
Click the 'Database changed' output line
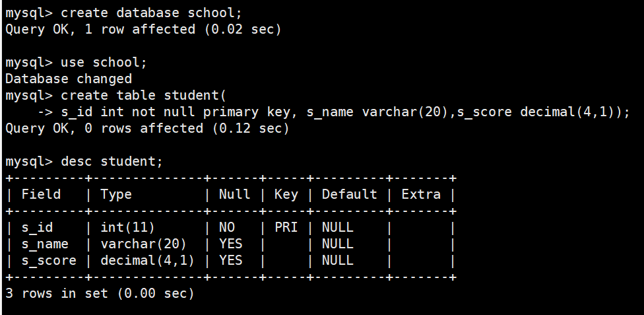pos(69,79)
